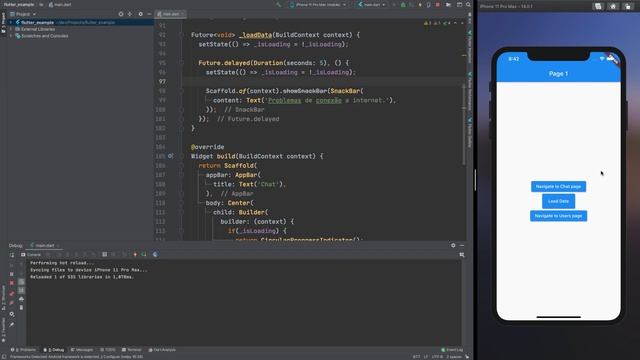640x360 pixels.
Task: Click the hot reload lightning icon in Debug console toolbar
Action: pos(135,254)
